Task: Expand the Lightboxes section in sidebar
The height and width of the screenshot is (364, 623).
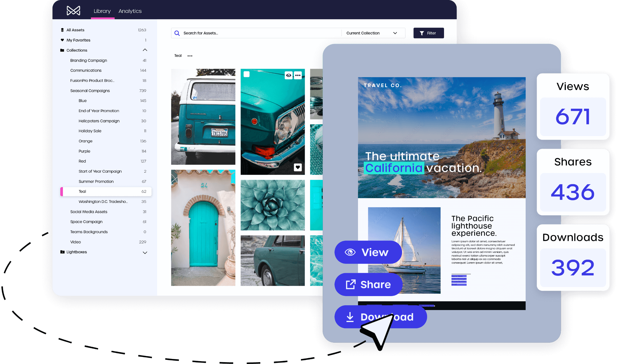Action: click(146, 252)
